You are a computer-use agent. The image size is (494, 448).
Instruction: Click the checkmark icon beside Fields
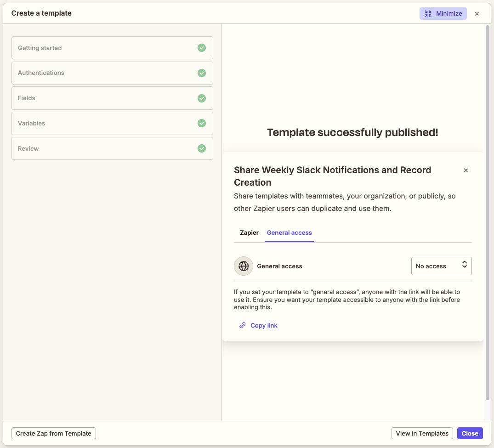click(202, 98)
